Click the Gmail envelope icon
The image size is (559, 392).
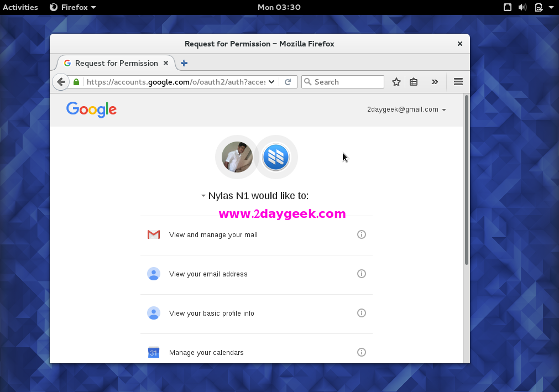pos(154,234)
